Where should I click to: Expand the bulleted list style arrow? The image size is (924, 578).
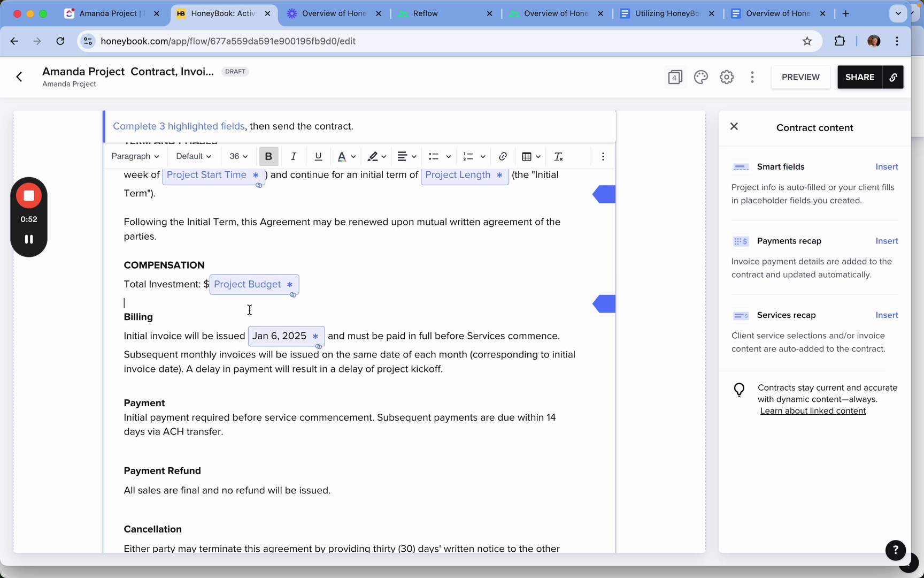coord(449,157)
